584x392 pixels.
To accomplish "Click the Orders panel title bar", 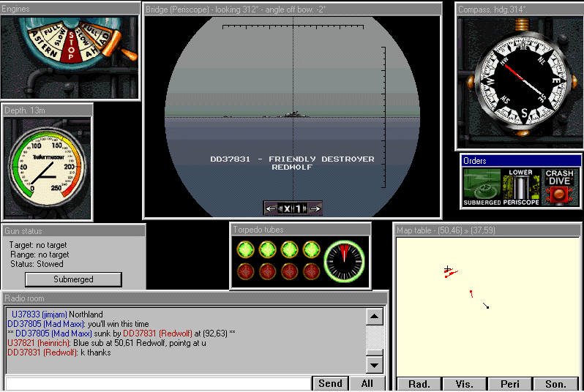I will click(x=520, y=160).
